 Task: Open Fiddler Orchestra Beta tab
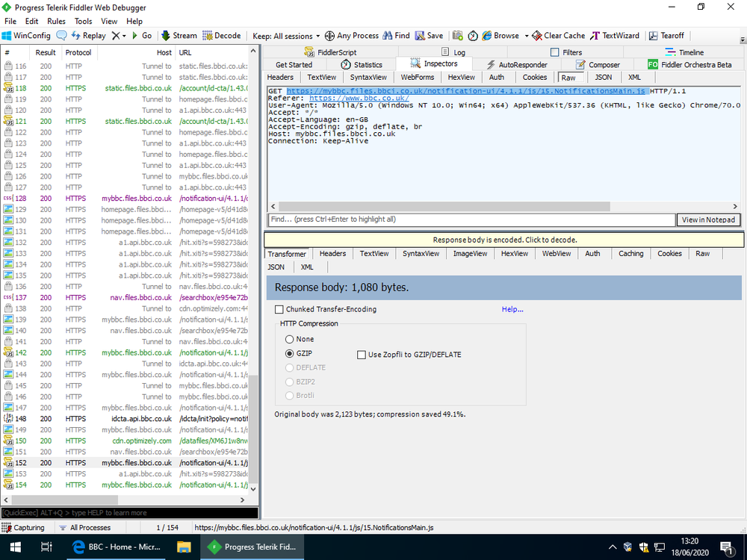[x=689, y=65]
